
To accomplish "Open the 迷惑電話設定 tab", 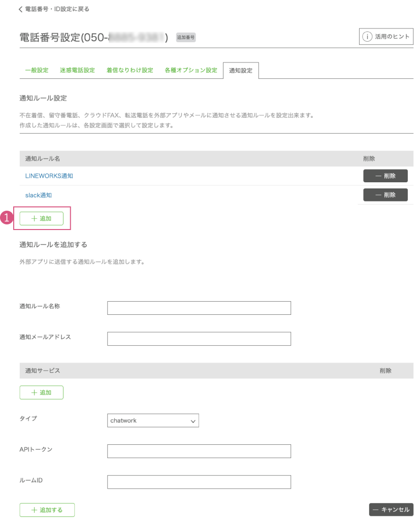I will coord(77,71).
